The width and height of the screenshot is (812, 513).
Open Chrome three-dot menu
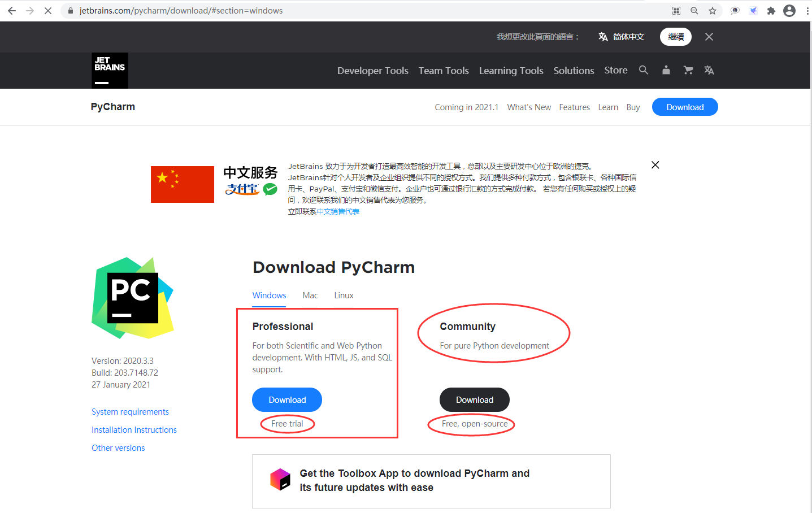(x=807, y=11)
